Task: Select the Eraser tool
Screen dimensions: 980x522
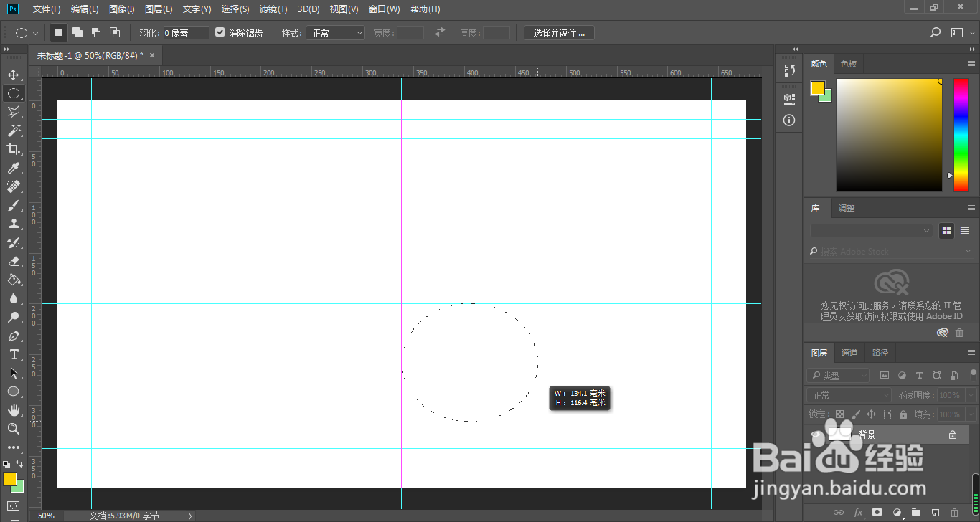Action: (x=13, y=261)
